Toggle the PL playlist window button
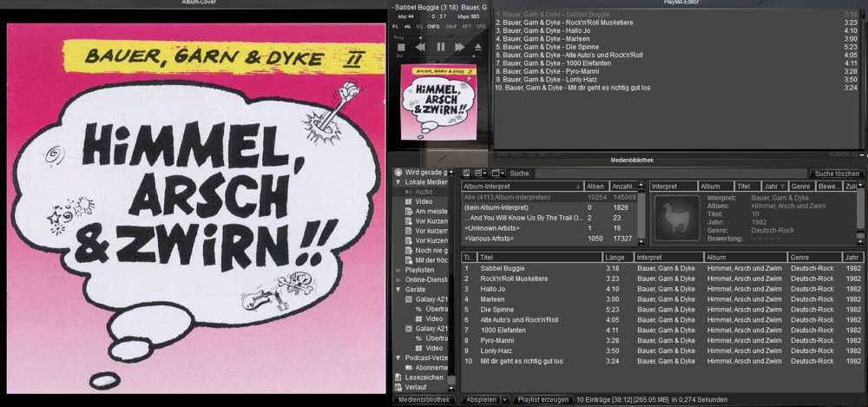 [396, 27]
